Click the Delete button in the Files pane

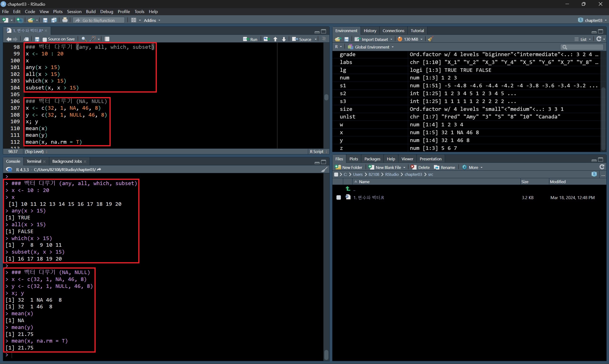pos(421,167)
